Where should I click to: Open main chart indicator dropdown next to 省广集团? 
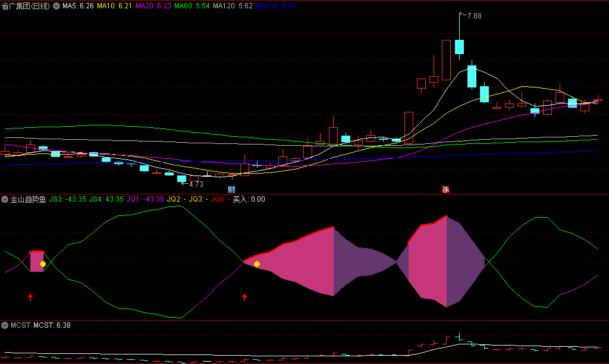[56, 6]
